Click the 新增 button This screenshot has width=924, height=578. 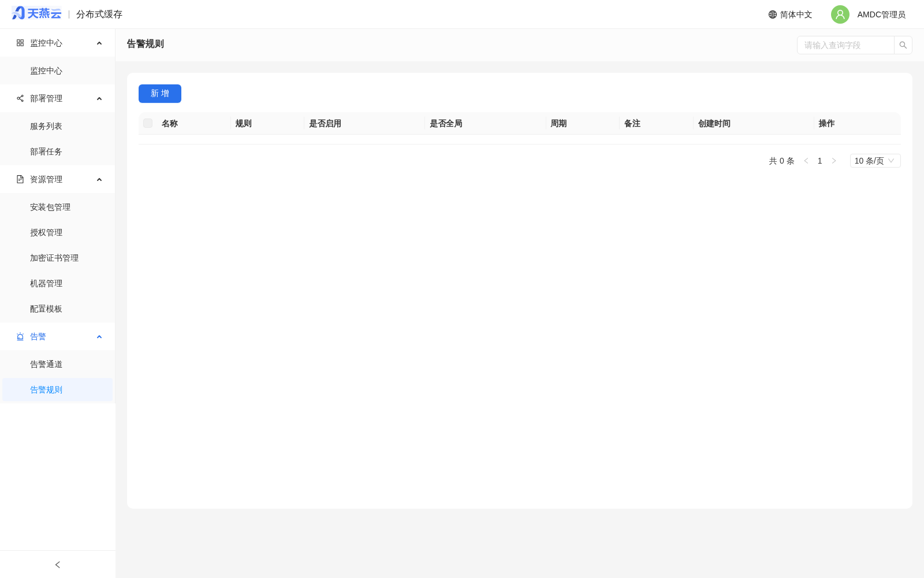tap(160, 94)
